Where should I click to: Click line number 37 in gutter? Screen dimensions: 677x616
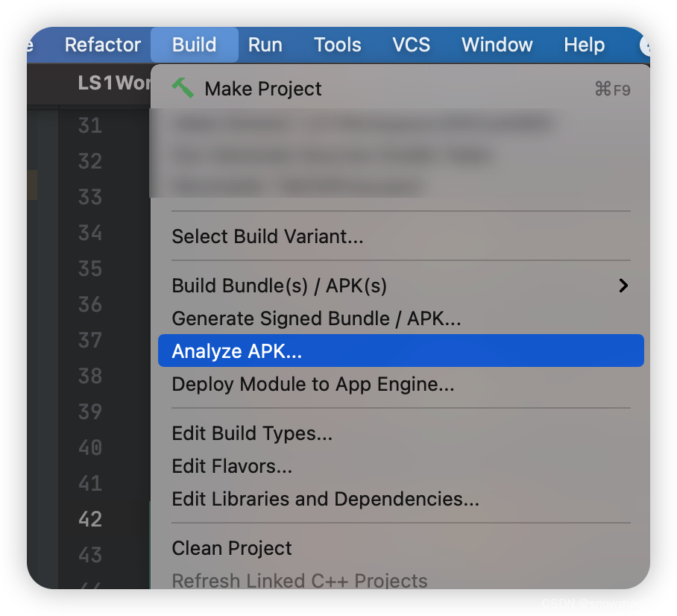tap(90, 341)
